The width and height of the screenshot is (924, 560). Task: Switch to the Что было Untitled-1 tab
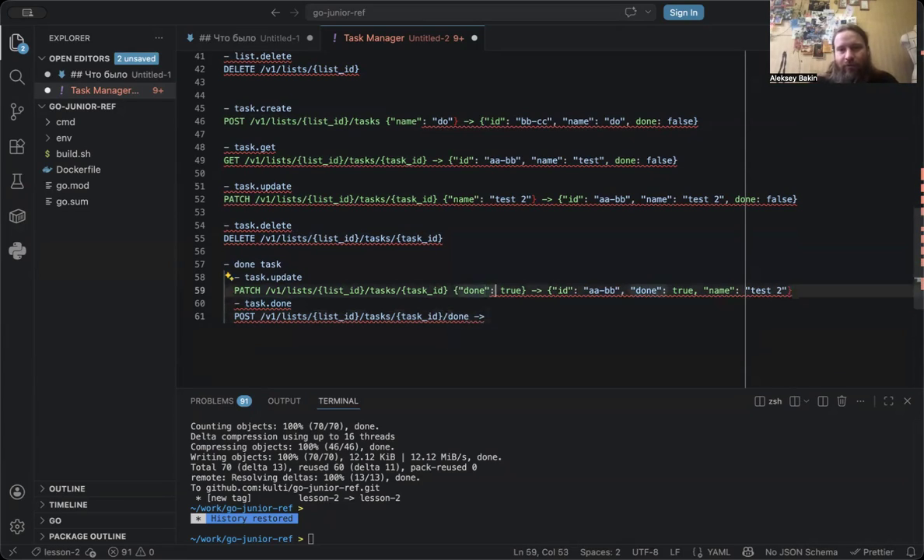tap(249, 38)
